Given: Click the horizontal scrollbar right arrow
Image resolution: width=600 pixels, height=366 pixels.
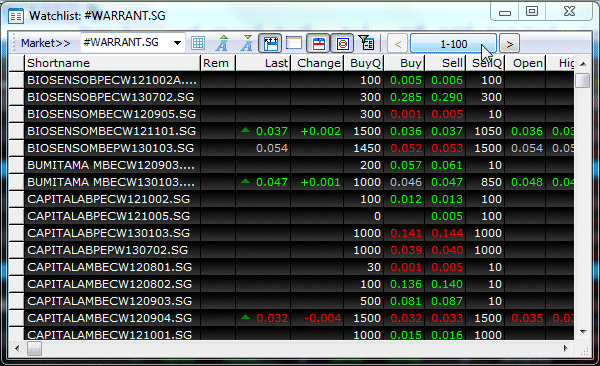Looking at the screenshot, I should coord(566,348).
